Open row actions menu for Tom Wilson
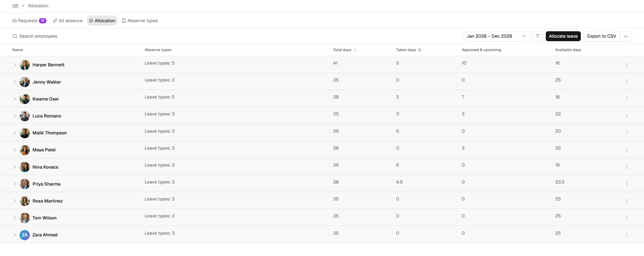Image resolution: width=644 pixels, height=256 pixels. pyautogui.click(x=627, y=218)
